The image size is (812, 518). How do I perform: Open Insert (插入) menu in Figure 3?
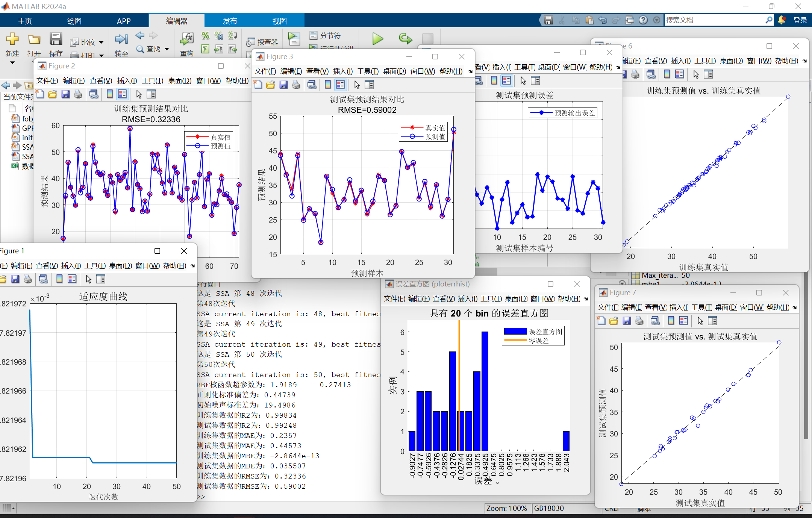coord(342,71)
